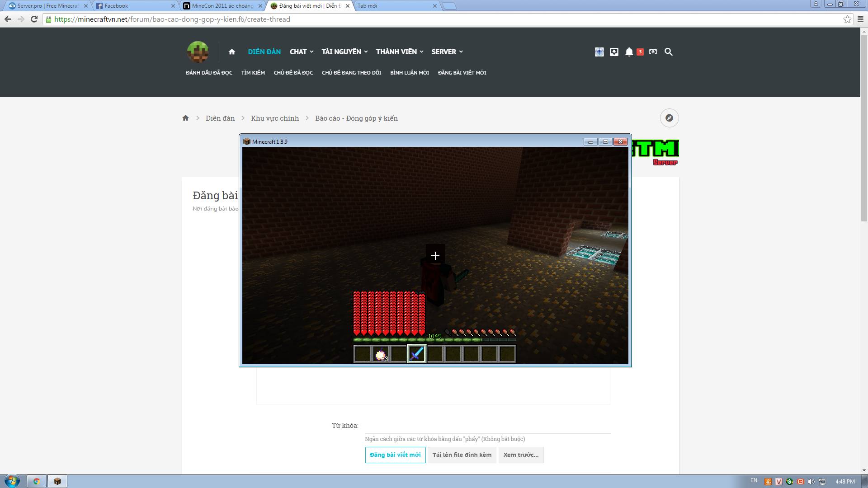Screen dimensions: 868x488
Task: Expand the CHAT dropdown menu
Action: click(302, 52)
